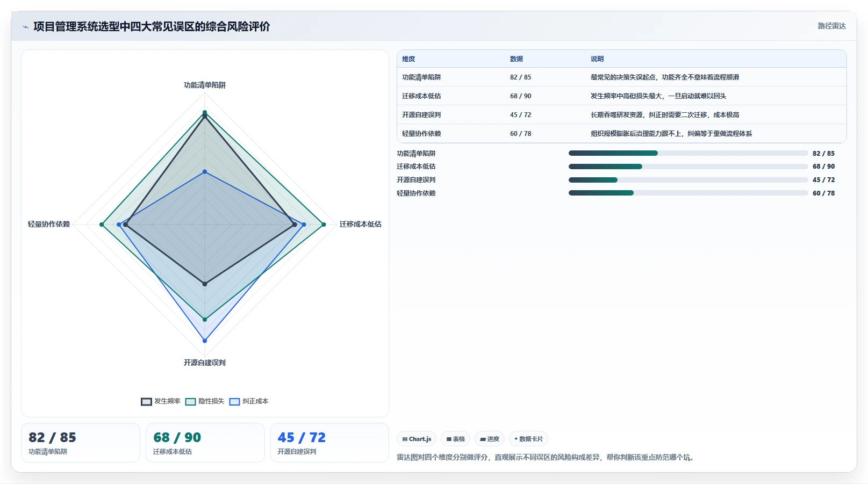The height and width of the screenshot is (484, 868).
Task: Click the 迁移成本低估 radar axis label
Action: (x=360, y=224)
